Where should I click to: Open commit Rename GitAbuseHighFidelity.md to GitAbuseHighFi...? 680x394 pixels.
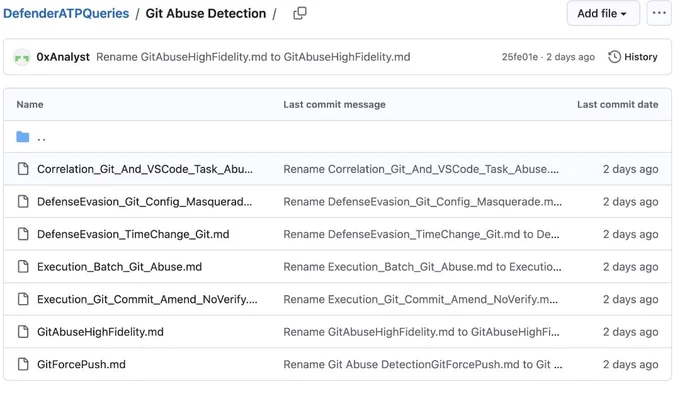[x=421, y=332]
